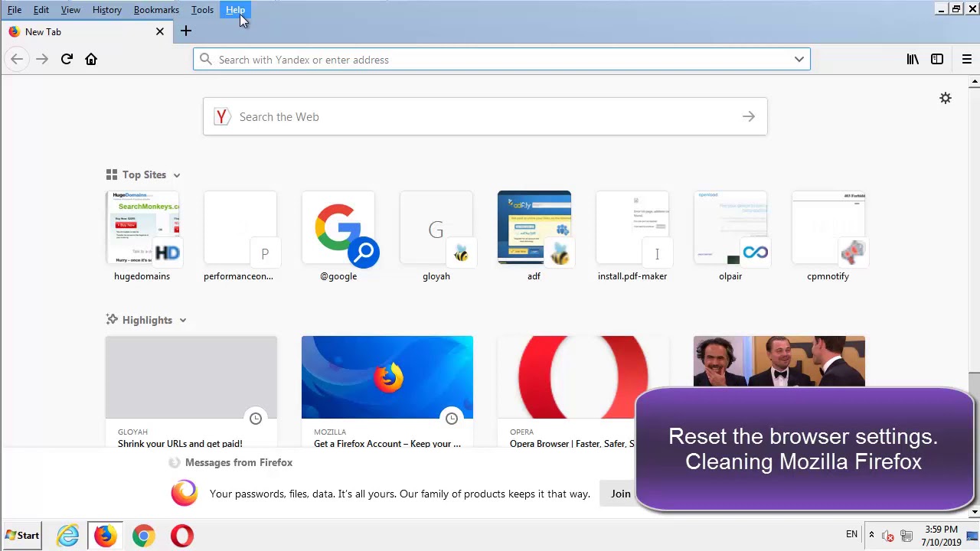Open a new tab with plus button
This screenshot has height=551, width=980.
click(x=186, y=31)
